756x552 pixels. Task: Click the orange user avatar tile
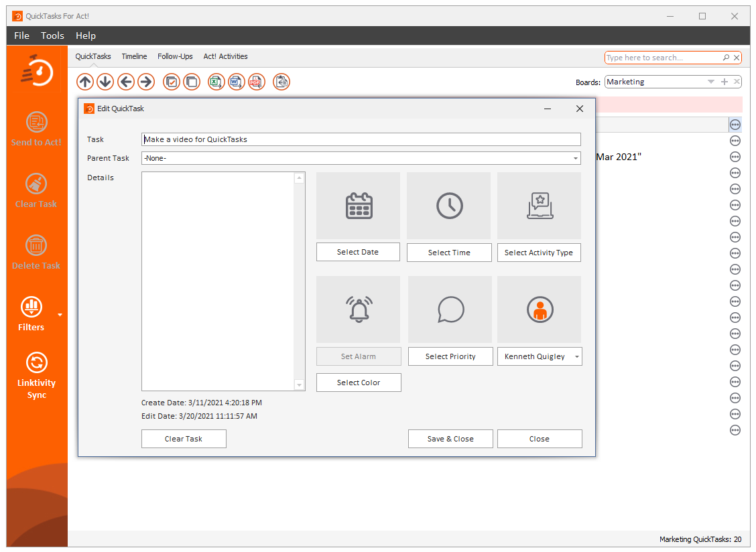tap(539, 309)
